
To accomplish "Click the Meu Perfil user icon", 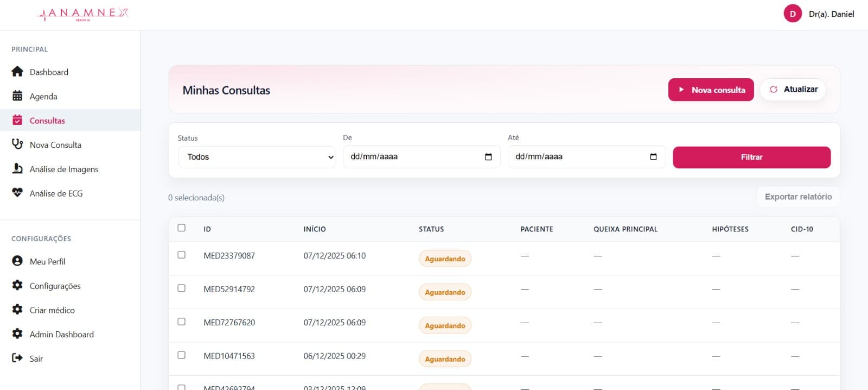I will [x=17, y=261].
